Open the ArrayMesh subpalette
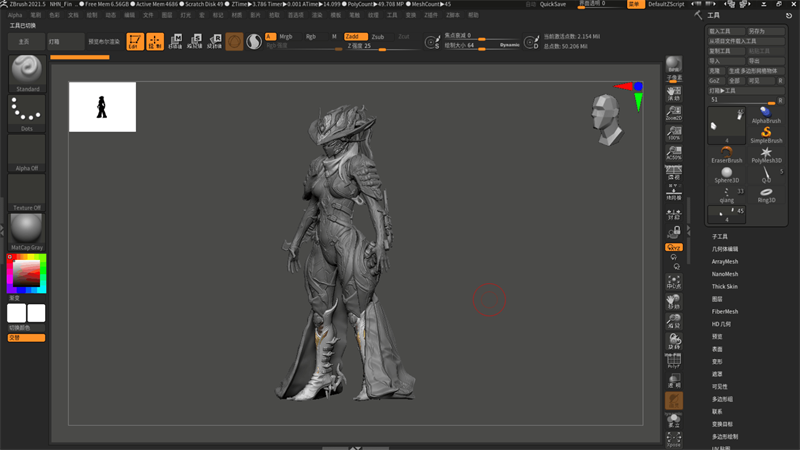 click(725, 261)
